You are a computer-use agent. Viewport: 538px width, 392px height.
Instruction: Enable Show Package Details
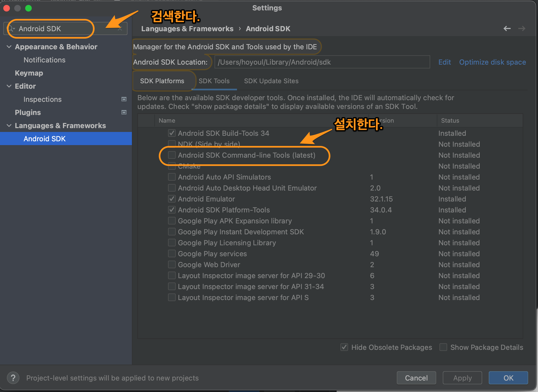[x=443, y=347]
